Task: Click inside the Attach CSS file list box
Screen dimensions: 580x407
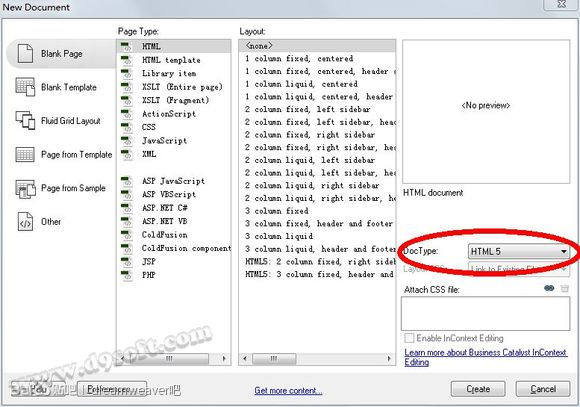Action: [x=486, y=313]
